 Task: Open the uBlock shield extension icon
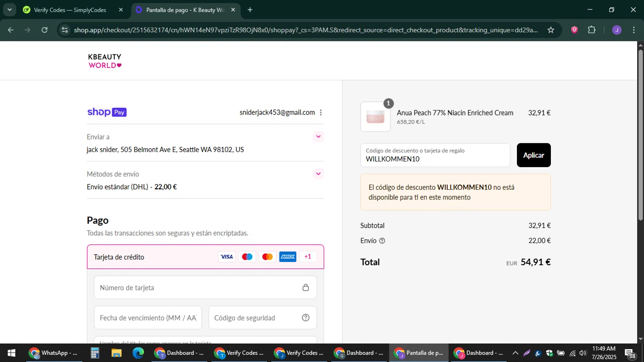click(574, 30)
